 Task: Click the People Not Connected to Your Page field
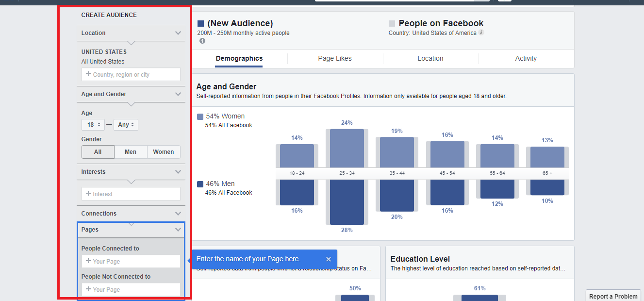click(131, 289)
